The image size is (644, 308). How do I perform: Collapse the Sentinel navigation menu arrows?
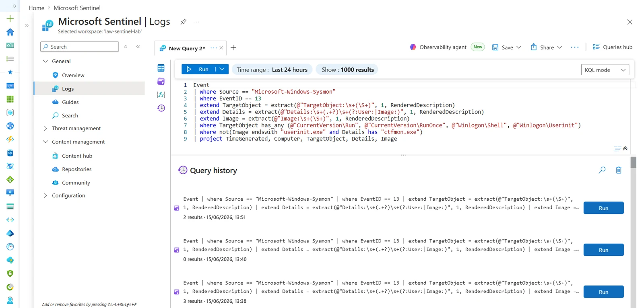pos(138,47)
